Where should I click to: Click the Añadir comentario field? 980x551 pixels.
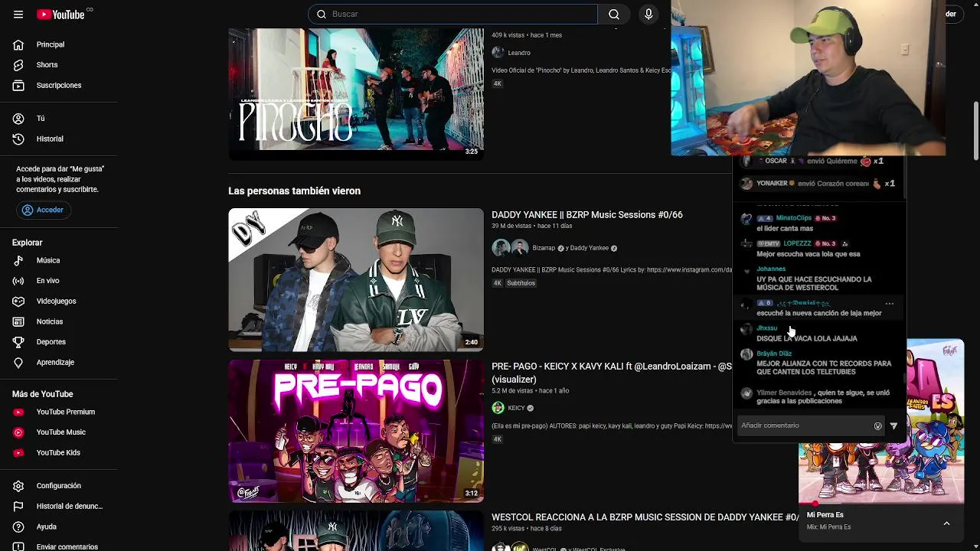(805, 425)
